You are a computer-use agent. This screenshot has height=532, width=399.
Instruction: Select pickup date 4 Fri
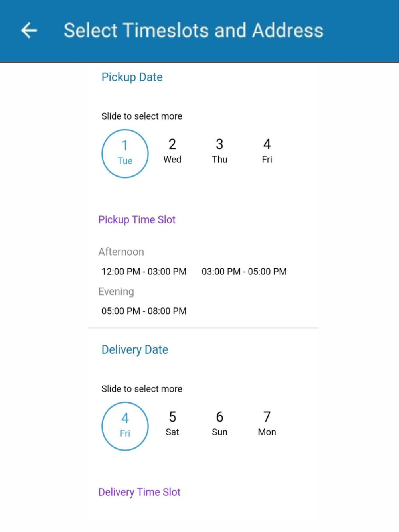pos(267,151)
